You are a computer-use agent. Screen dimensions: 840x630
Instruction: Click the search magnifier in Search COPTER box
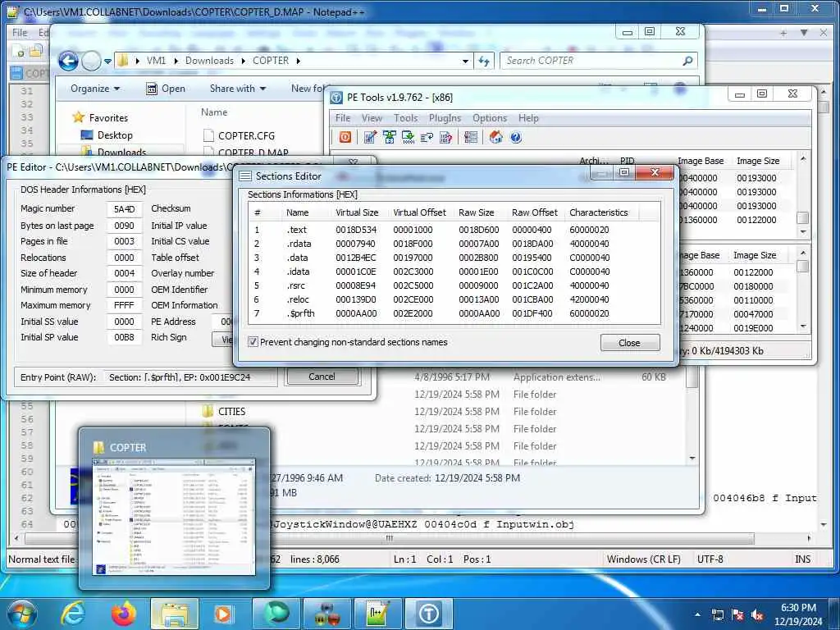688,61
